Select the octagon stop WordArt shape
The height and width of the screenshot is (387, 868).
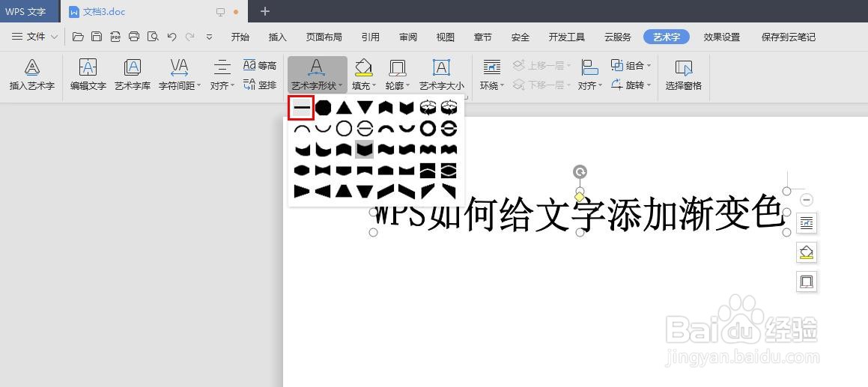point(323,107)
